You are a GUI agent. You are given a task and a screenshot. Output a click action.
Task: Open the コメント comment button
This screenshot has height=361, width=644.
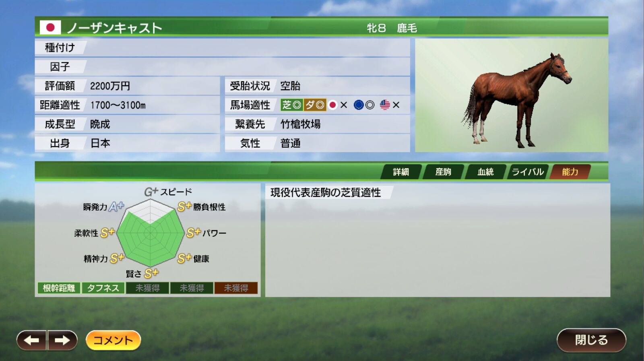(113, 340)
